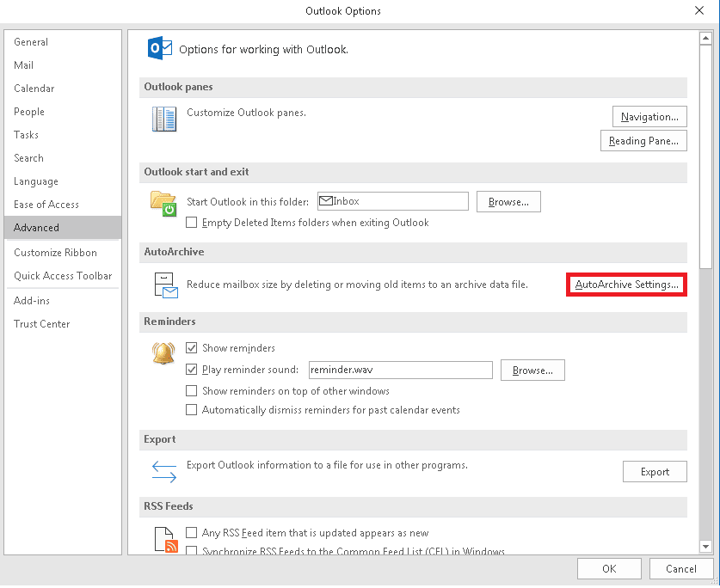The height and width of the screenshot is (588, 720).
Task: Go to Tasks options
Action: tap(63, 135)
